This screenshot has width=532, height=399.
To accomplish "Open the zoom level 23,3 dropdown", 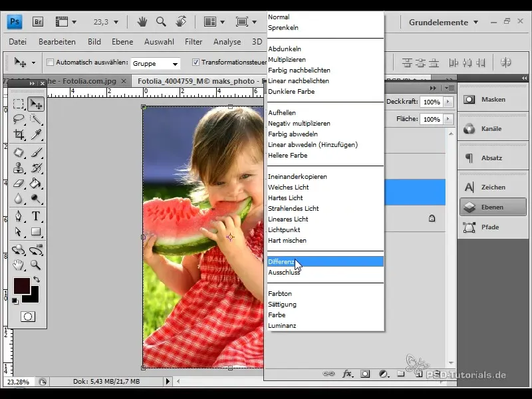I will (116, 23).
